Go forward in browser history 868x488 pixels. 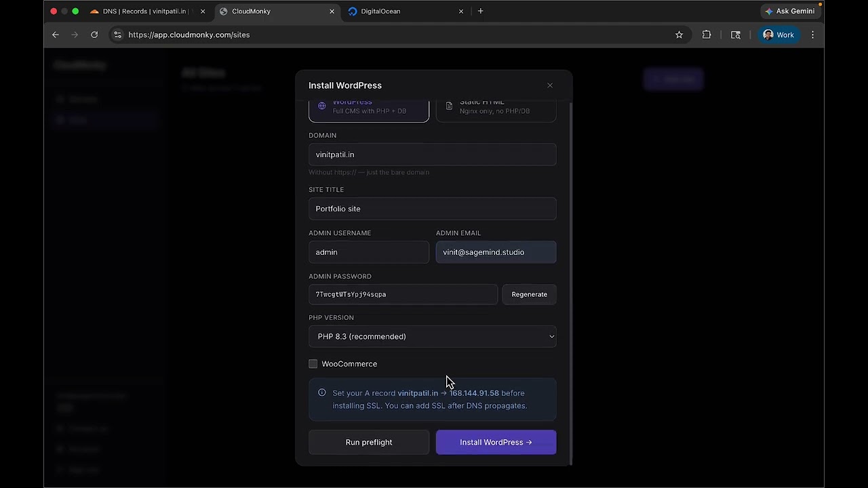pos(75,35)
